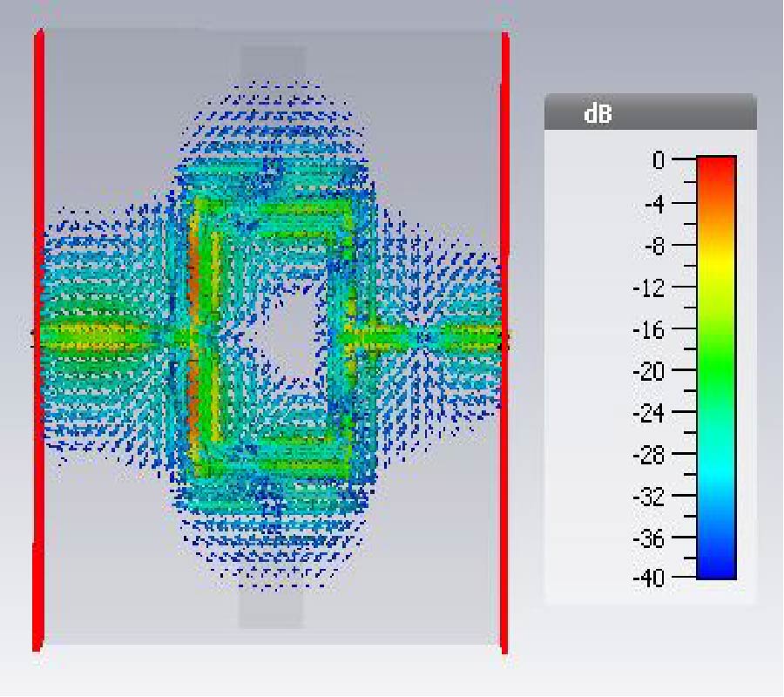This screenshot has width=784, height=697.
Task: Click the -32 dB scale label
Action: pyautogui.click(x=649, y=497)
